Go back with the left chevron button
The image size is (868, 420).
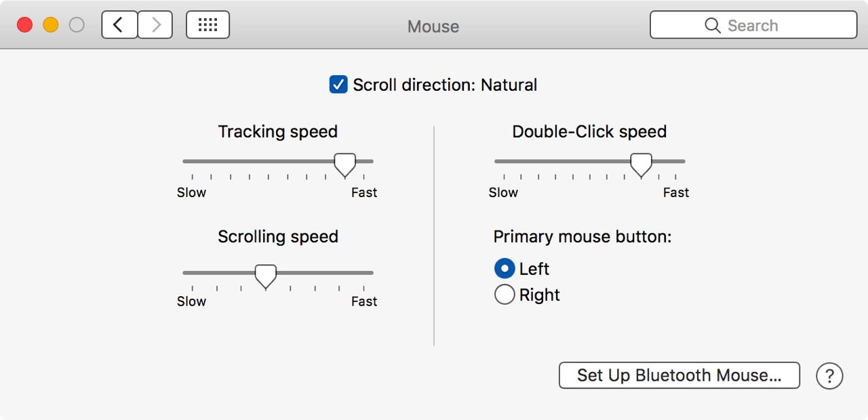pyautogui.click(x=119, y=25)
